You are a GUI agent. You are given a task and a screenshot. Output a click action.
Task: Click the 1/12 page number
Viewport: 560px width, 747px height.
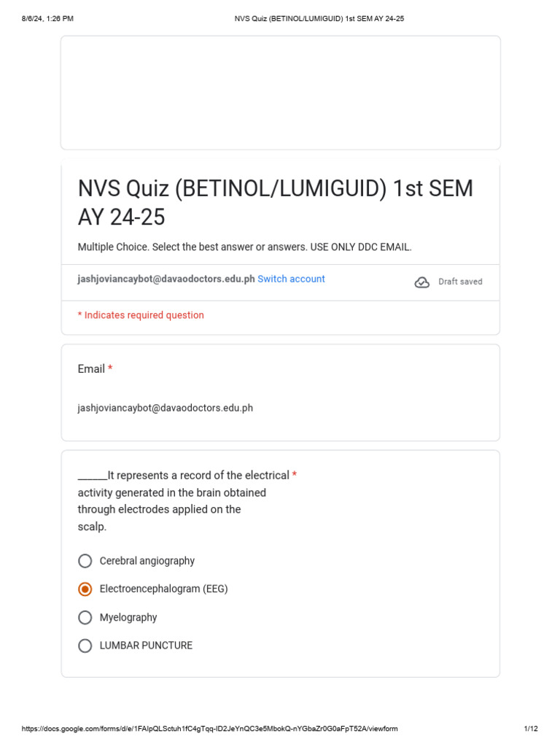[x=531, y=729]
